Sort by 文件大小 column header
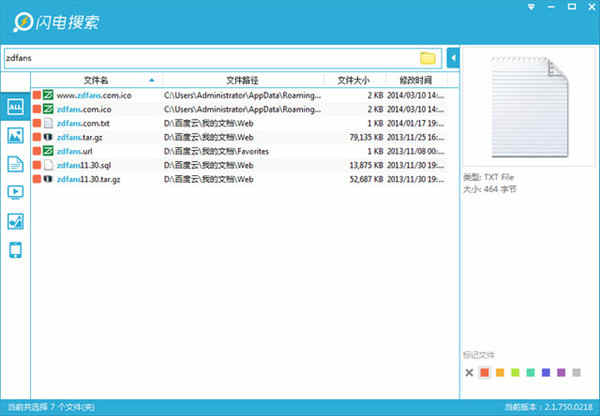The width and height of the screenshot is (600, 416). tap(353, 80)
